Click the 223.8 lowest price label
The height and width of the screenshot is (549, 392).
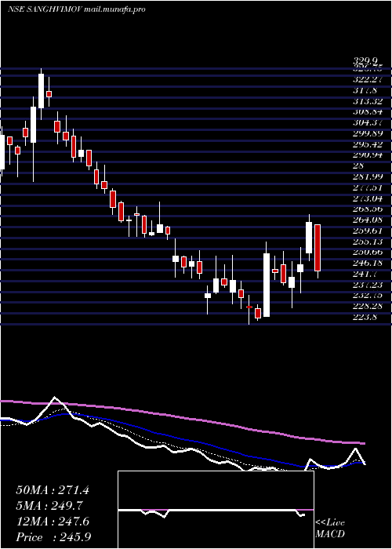(365, 317)
